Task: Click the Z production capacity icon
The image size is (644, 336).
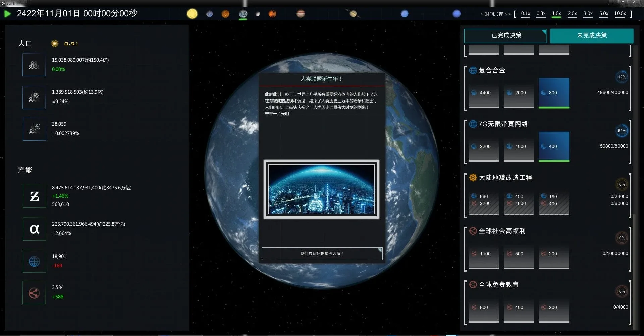Action: (x=34, y=196)
